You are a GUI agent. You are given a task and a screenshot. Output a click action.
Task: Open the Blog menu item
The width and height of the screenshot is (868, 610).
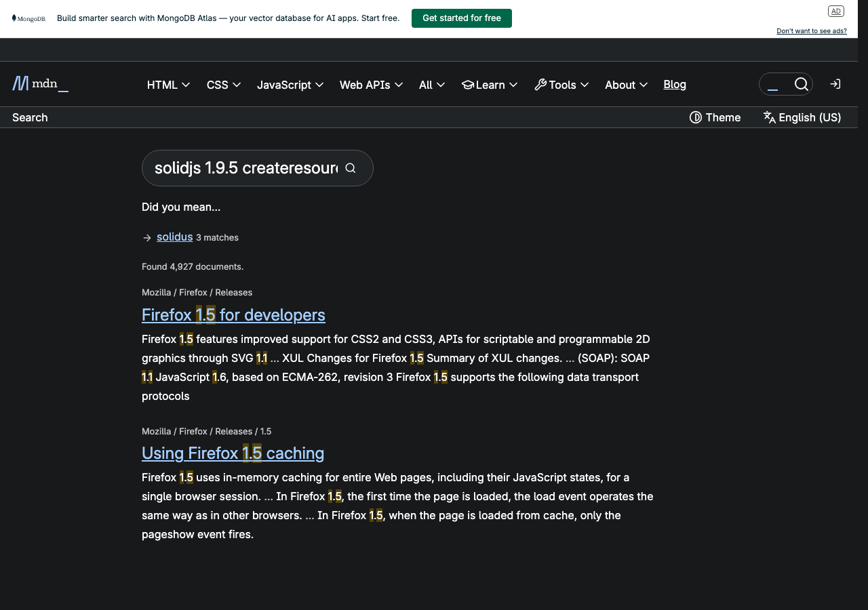coord(674,84)
